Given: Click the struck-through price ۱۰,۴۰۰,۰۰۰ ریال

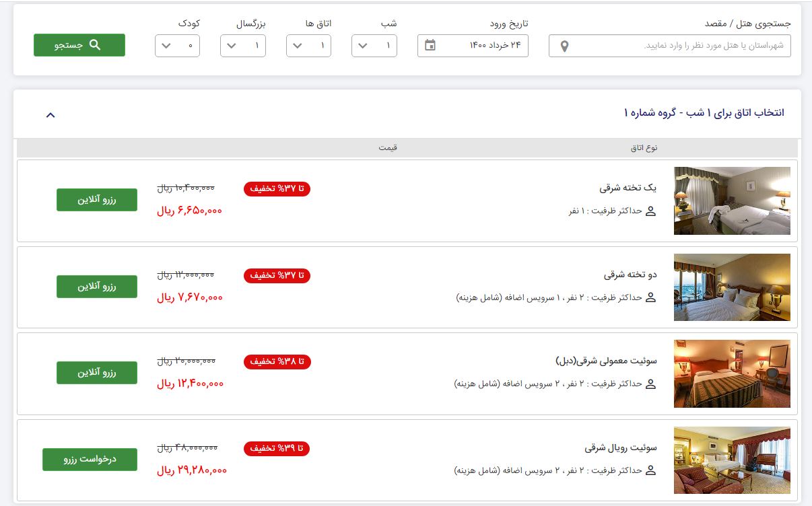Looking at the screenshot, I should pyautogui.click(x=186, y=188).
